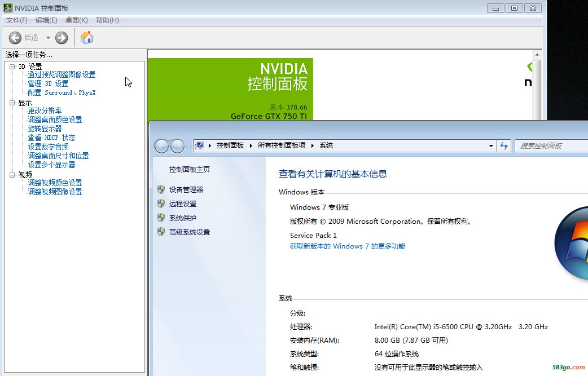
Task: Open 控制面板主页 link
Action: pyautogui.click(x=190, y=169)
